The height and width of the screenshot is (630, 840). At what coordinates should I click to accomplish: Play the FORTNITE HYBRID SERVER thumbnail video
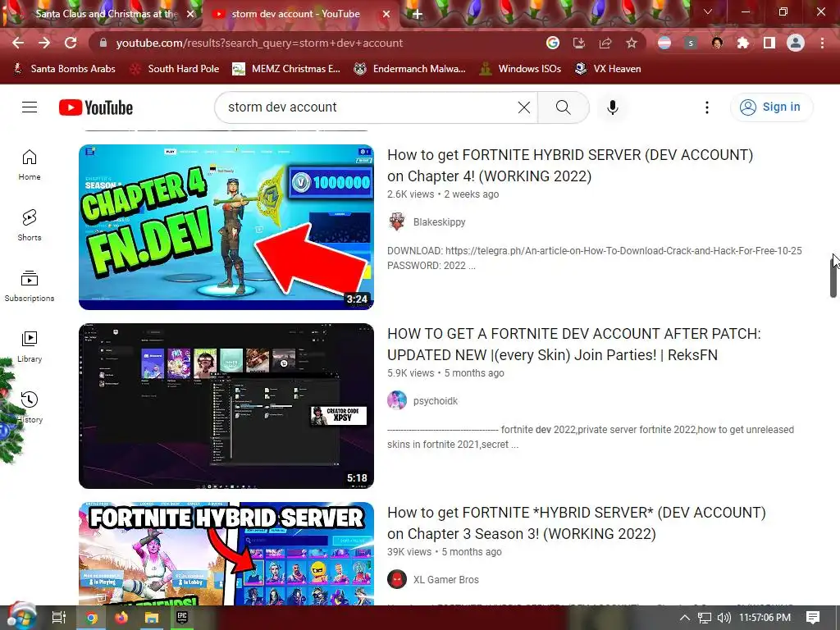point(226,554)
